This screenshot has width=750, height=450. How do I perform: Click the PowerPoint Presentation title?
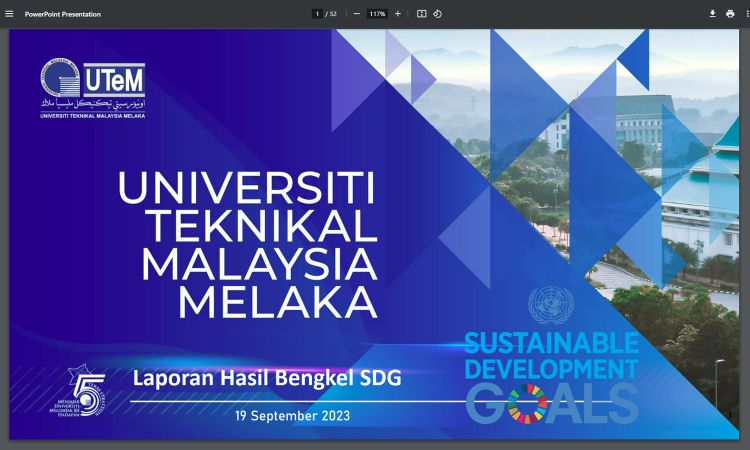63,14
